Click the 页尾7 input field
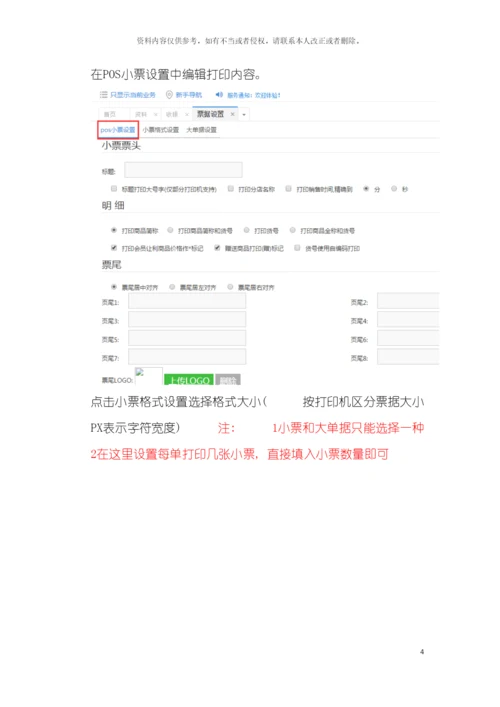The width and height of the screenshot is (500, 707). point(187,357)
